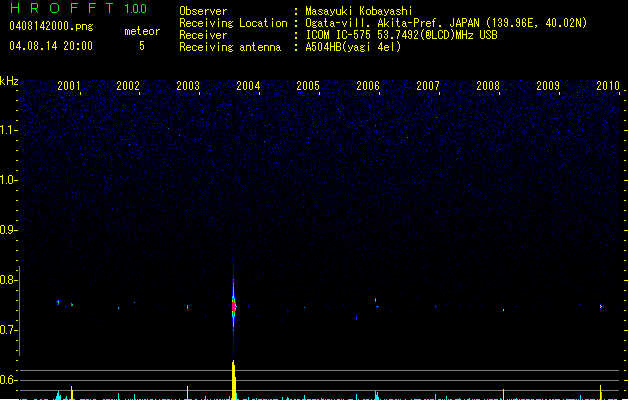Click the antenna A504HB(yagi 4el) text

pos(353,47)
